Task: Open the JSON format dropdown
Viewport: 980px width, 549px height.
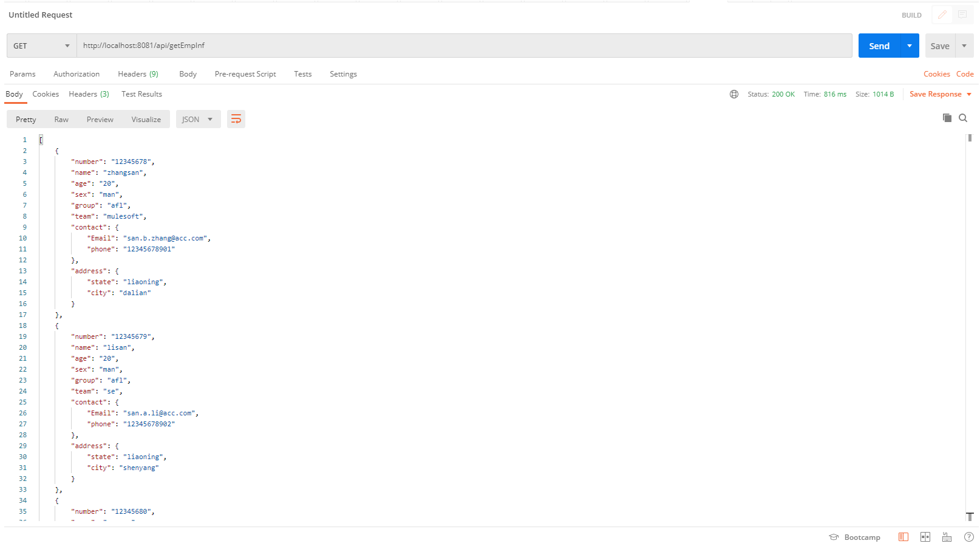Action: coord(198,119)
